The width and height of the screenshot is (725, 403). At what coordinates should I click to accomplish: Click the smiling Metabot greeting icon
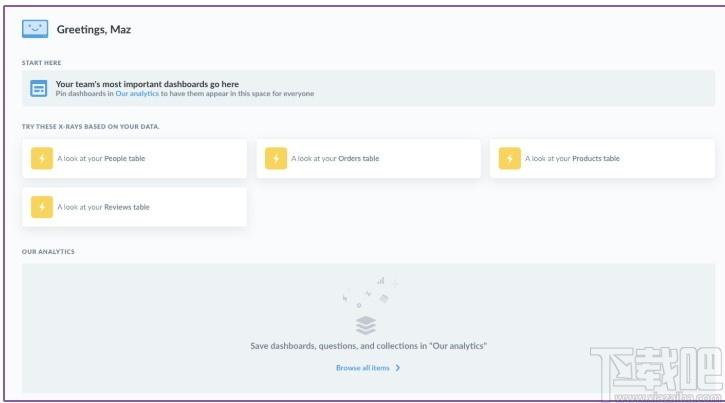click(x=35, y=29)
